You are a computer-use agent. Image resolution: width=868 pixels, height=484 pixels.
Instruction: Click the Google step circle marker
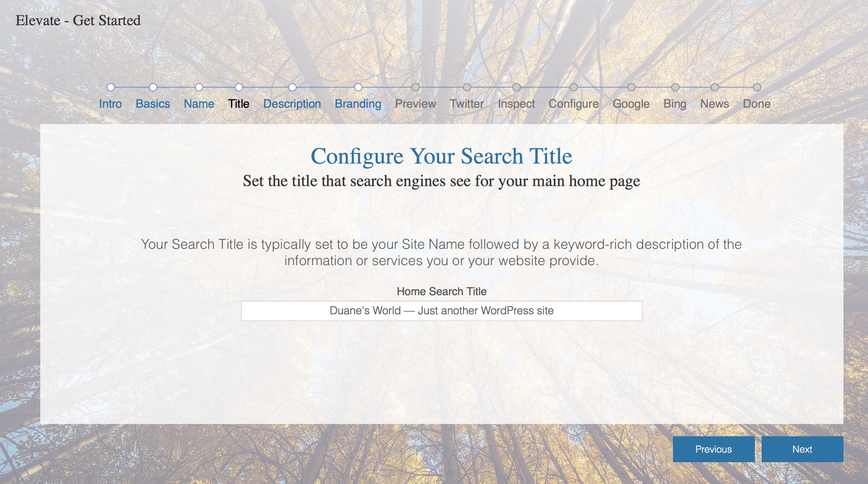[x=631, y=87]
